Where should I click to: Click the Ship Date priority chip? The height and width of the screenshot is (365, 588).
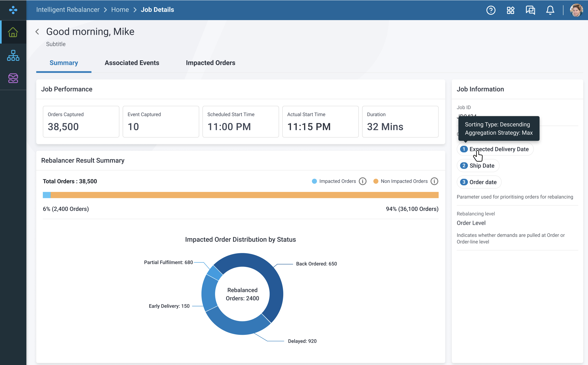tap(478, 166)
